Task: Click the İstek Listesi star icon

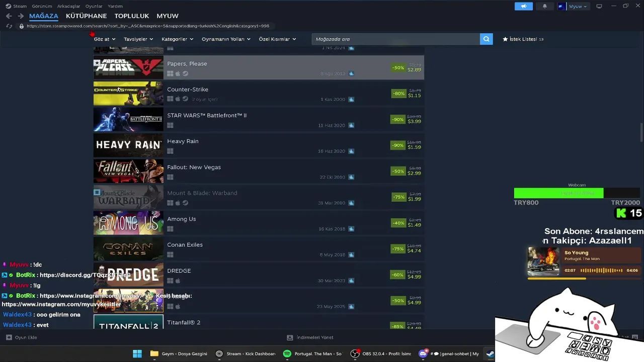Action: (505, 39)
